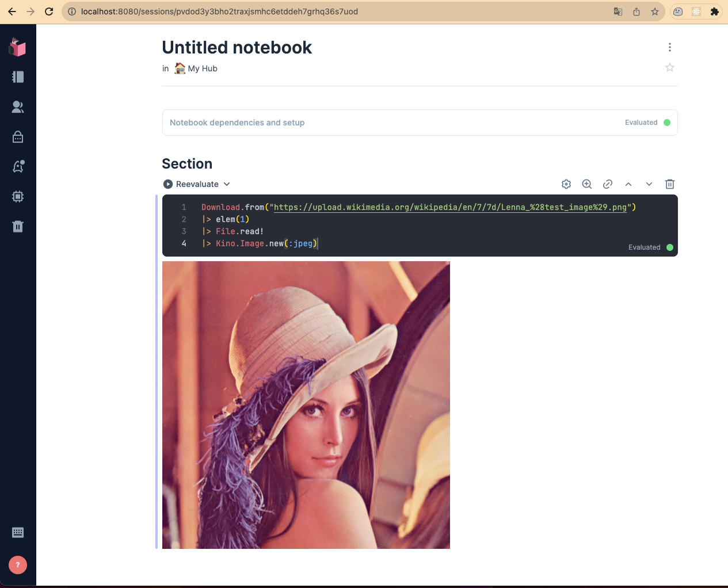
Task: Open the app settings rocket icon
Action: [18, 167]
